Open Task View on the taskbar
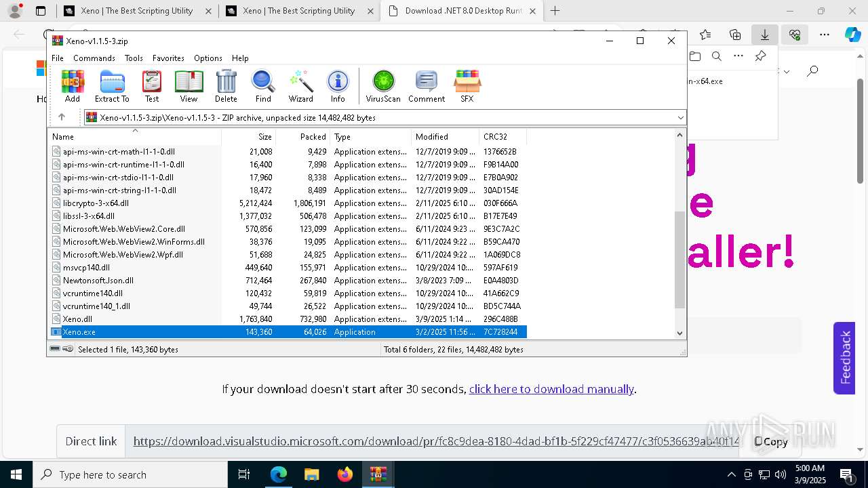 [245, 474]
